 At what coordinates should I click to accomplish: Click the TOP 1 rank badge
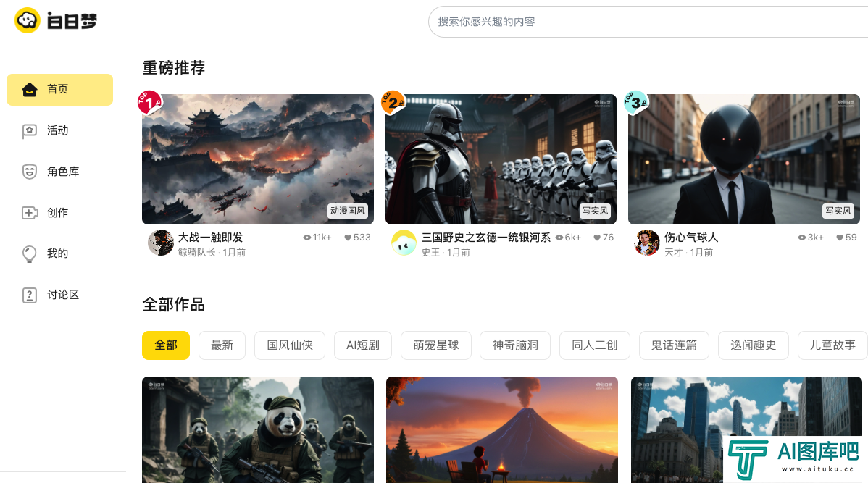149,102
